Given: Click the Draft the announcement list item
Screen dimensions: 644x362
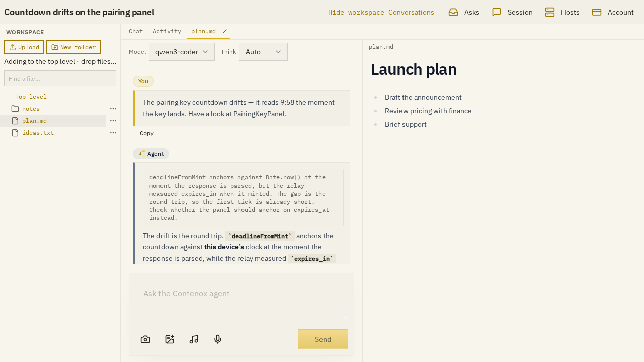Looking at the screenshot, I should [x=423, y=97].
